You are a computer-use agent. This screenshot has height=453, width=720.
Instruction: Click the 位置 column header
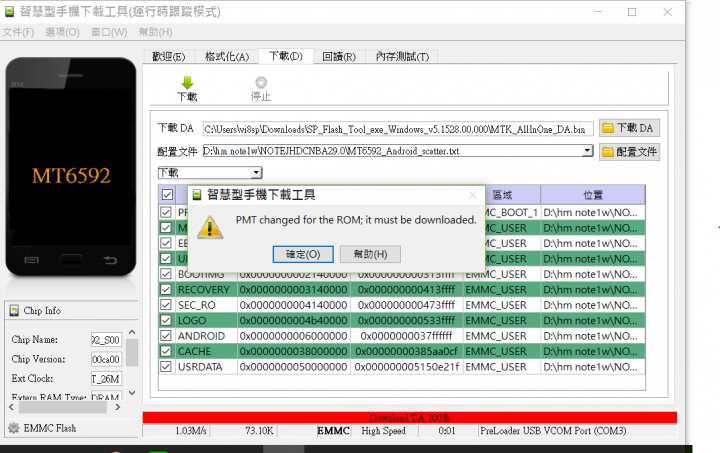(x=593, y=195)
